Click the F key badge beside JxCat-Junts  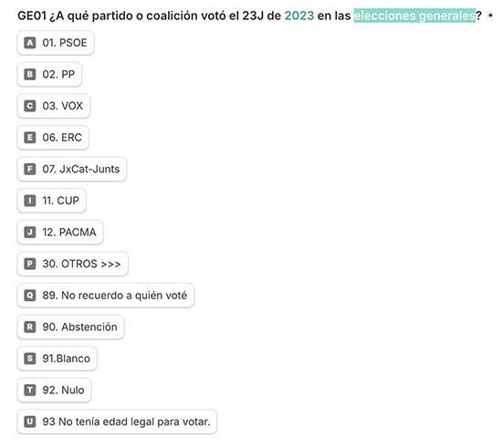(x=30, y=169)
